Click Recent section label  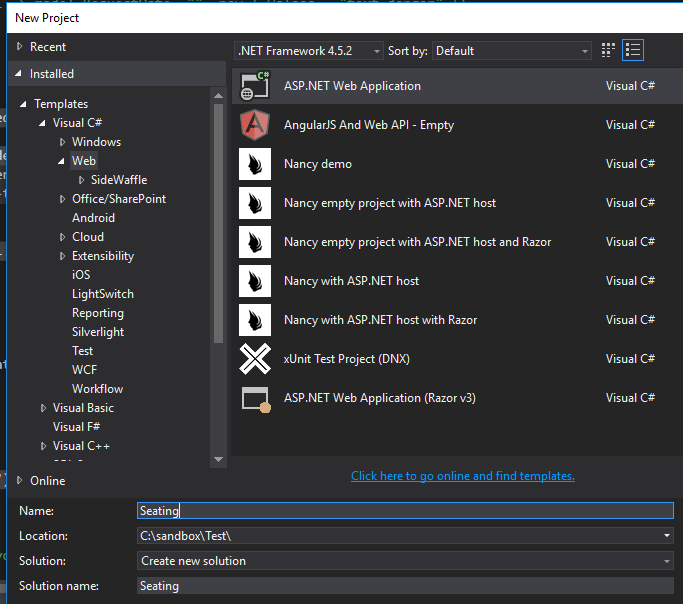click(48, 47)
